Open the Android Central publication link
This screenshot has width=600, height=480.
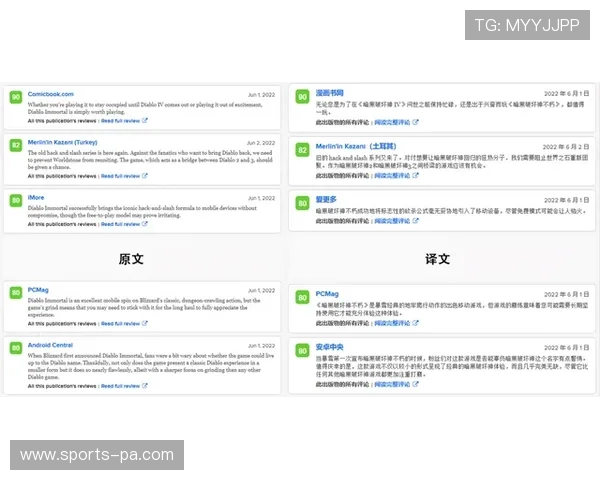(50, 345)
